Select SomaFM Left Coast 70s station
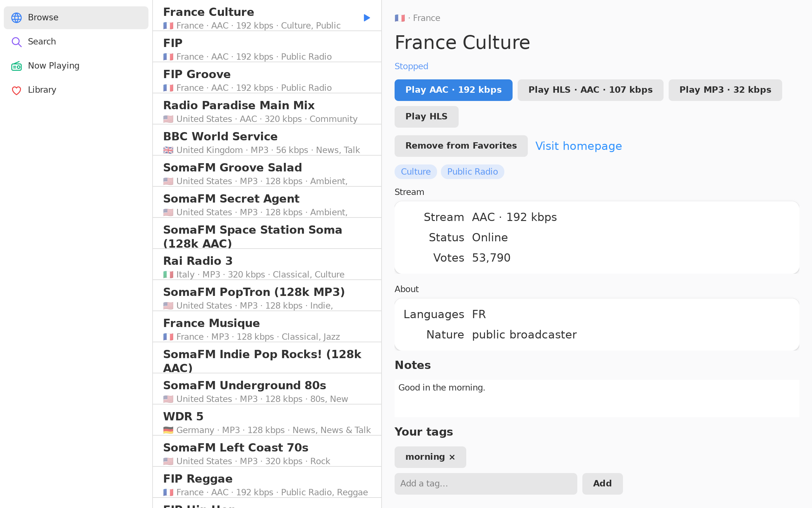Image resolution: width=812 pixels, height=508 pixels. click(267, 451)
